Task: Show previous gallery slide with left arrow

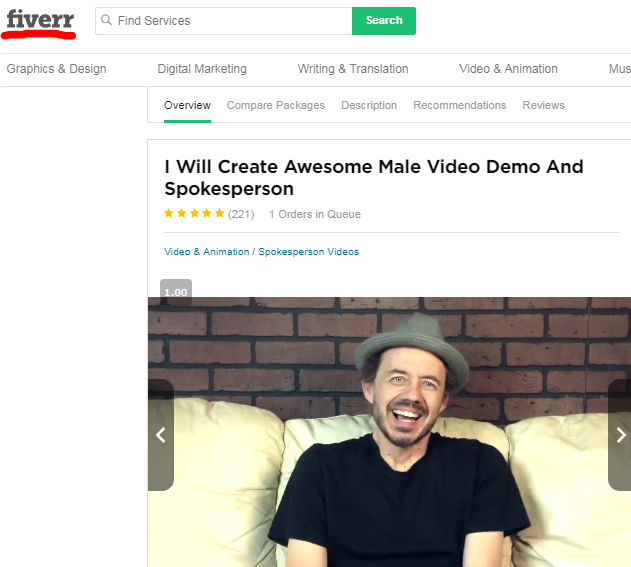Action: (161, 435)
